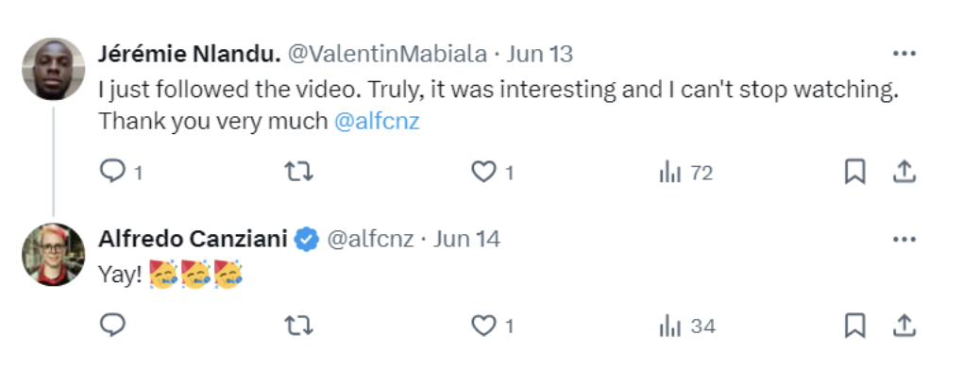Screen dimensions: 980x385
Task: Open more options on Alfredo's reply
Action: pyautogui.click(x=904, y=240)
